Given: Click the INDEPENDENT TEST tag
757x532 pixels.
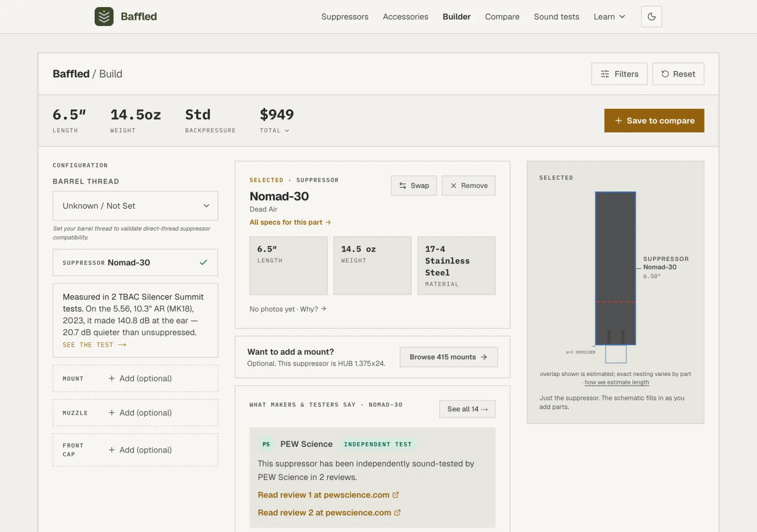Looking at the screenshot, I should pyautogui.click(x=378, y=445).
